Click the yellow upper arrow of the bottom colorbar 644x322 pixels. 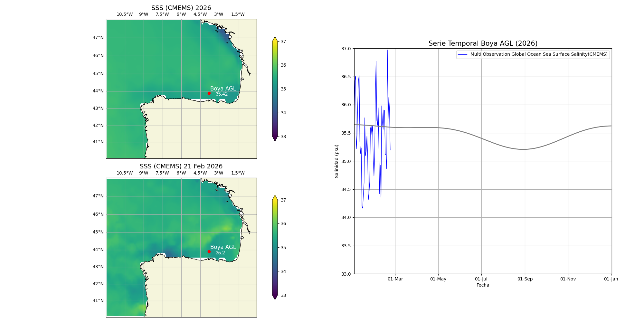coord(275,198)
